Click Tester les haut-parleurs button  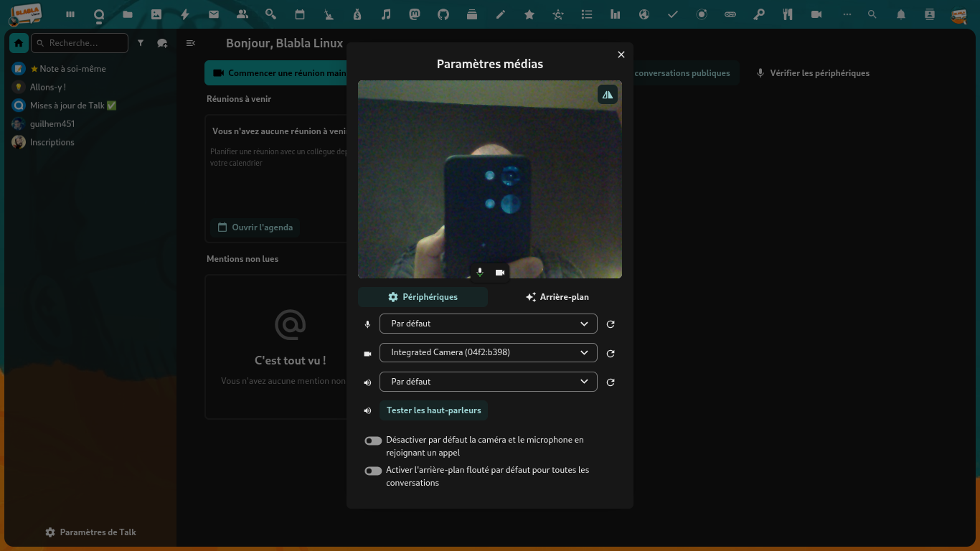click(433, 410)
